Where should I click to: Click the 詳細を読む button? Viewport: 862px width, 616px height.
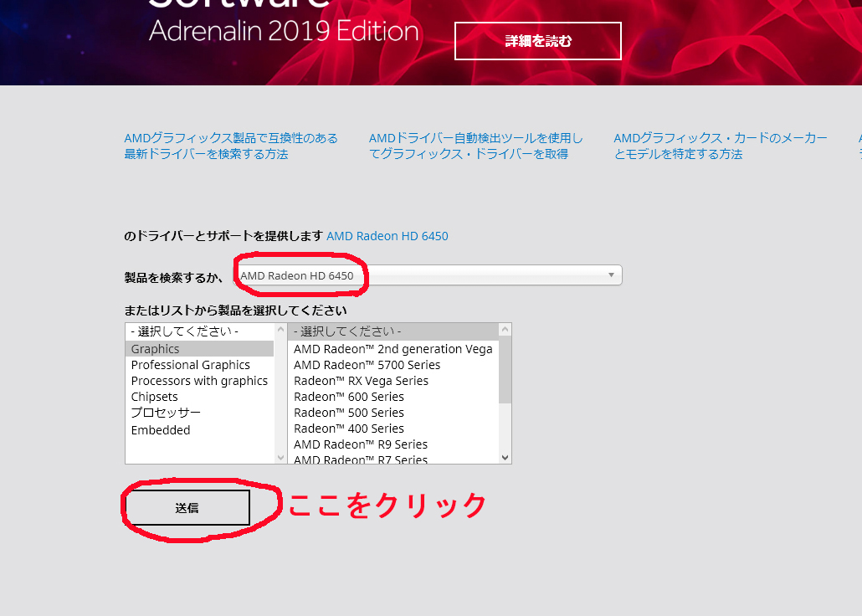pos(537,40)
